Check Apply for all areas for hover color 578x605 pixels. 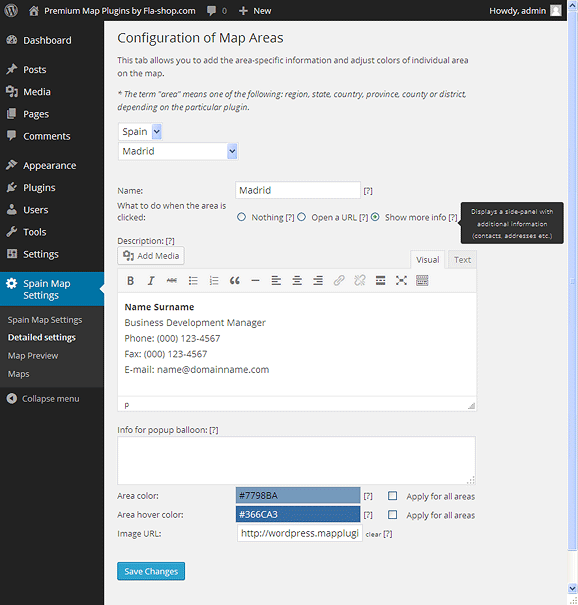tap(392, 515)
